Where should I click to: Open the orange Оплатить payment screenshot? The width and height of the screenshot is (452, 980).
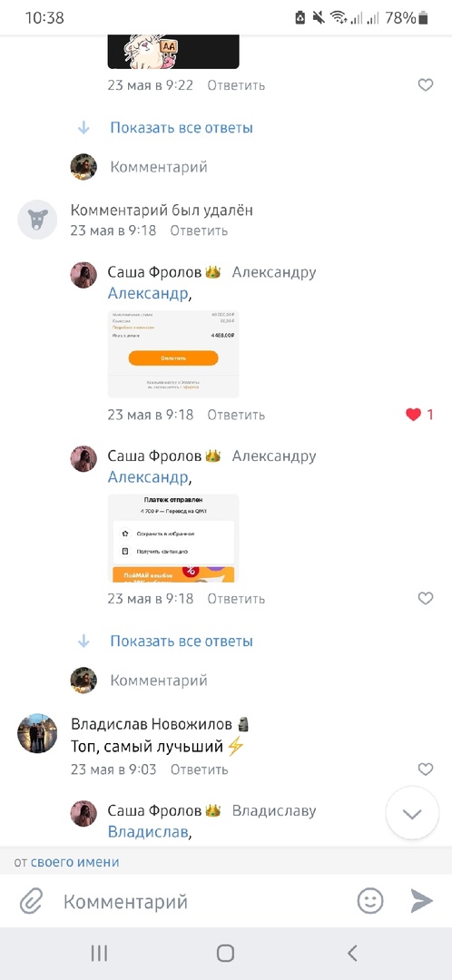click(x=173, y=354)
